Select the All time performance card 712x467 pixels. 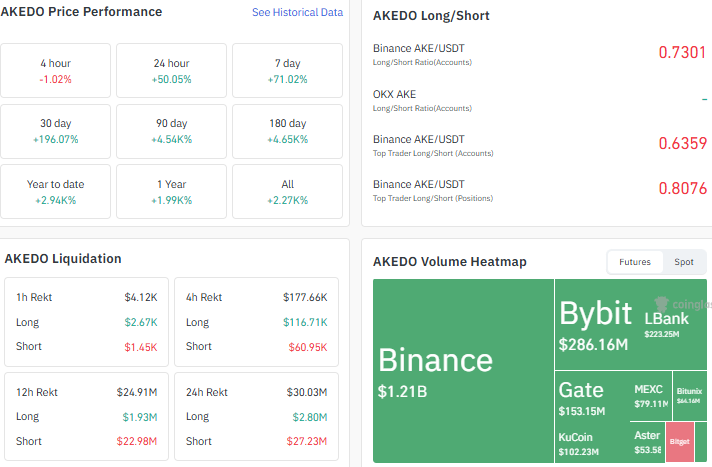click(x=287, y=192)
